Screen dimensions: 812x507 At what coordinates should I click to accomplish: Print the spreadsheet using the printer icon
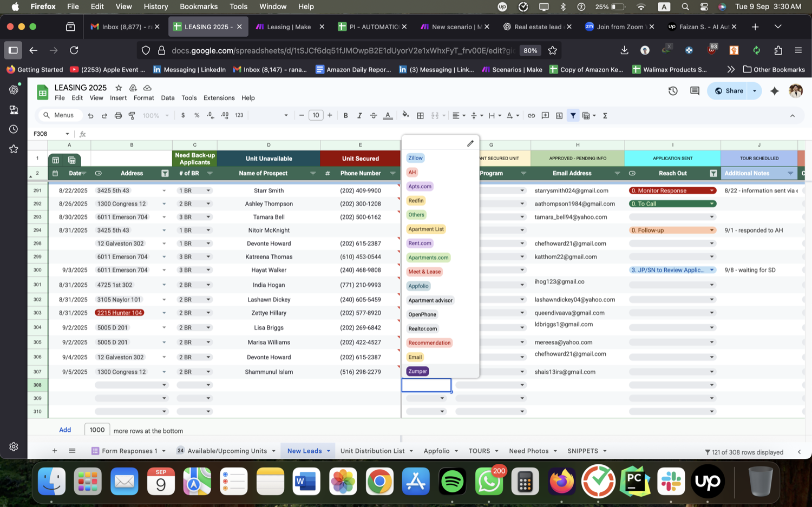click(x=118, y=115)
